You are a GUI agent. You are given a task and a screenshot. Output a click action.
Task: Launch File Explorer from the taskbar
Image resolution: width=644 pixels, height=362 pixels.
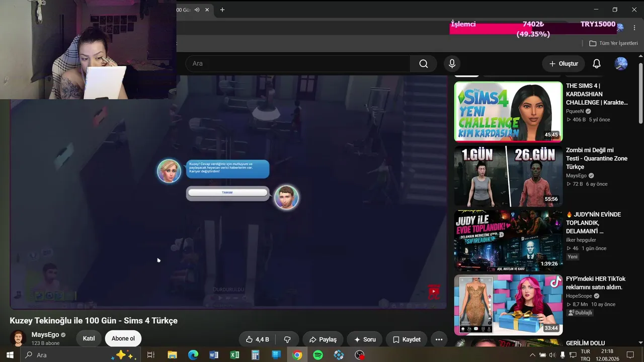[x=172, y=355]
